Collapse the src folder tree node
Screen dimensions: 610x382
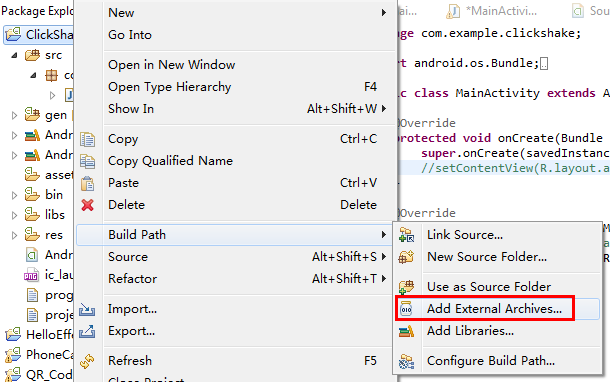14,55
